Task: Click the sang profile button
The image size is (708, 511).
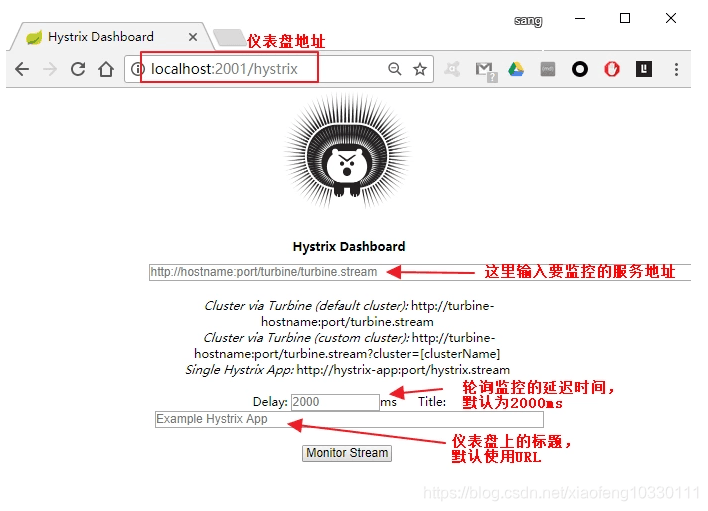Action: pos(528,21)
